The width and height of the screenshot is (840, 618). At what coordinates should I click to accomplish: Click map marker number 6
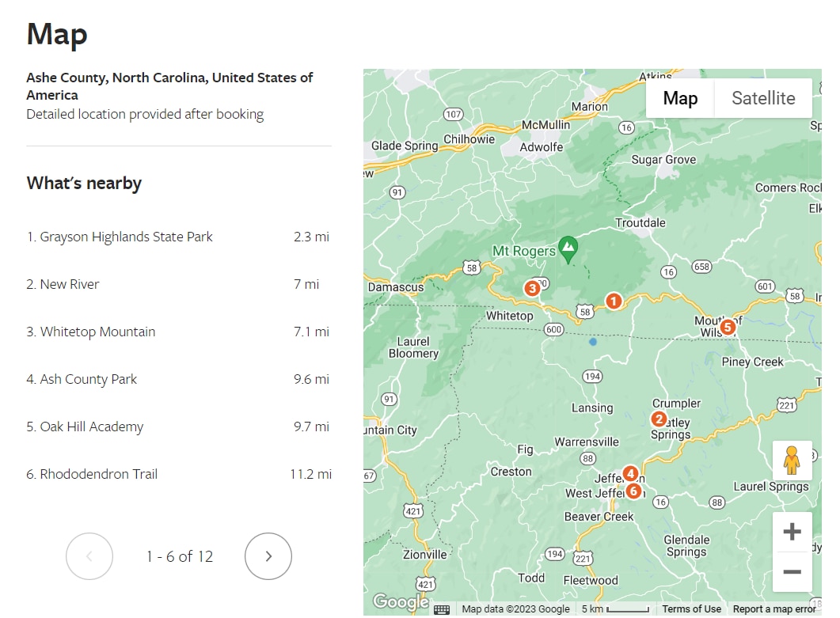633,491
